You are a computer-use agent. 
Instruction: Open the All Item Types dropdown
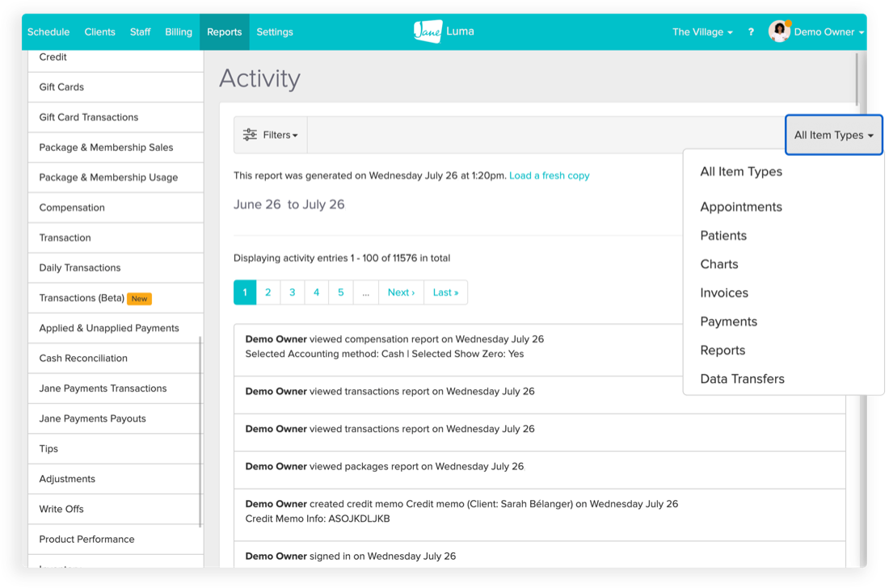pyautogui.click(x=833, y=135)
